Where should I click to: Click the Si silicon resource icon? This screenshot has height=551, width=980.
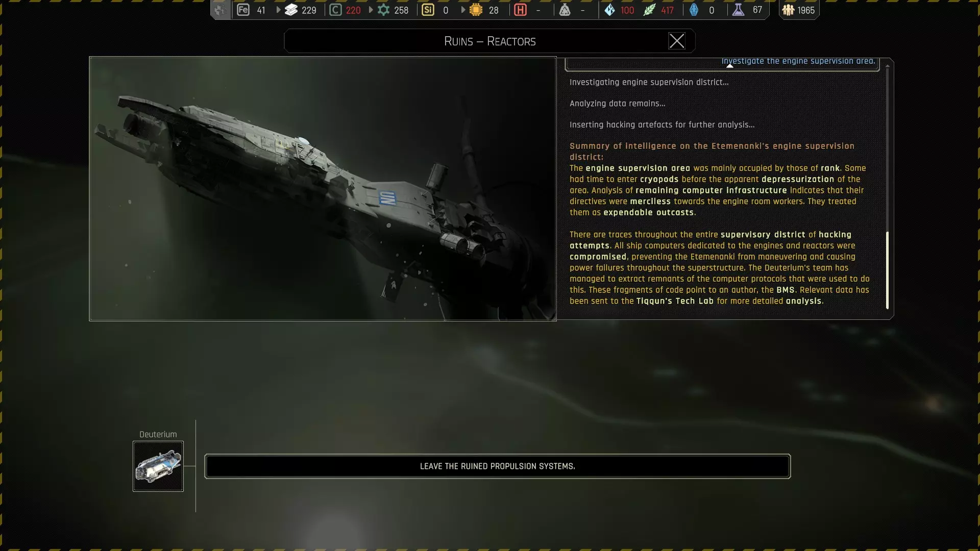pos(428,10)
